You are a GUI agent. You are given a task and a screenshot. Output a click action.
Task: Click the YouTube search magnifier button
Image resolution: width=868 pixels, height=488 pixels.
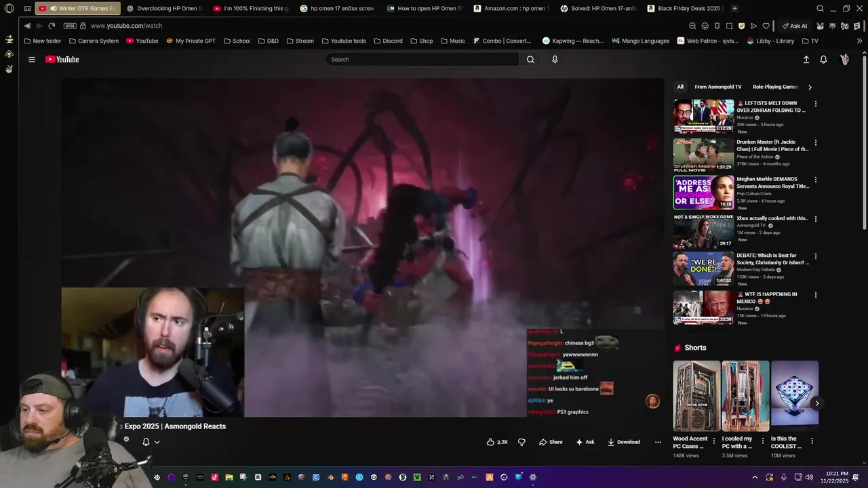pyautogui.click(x=530, y=60)
